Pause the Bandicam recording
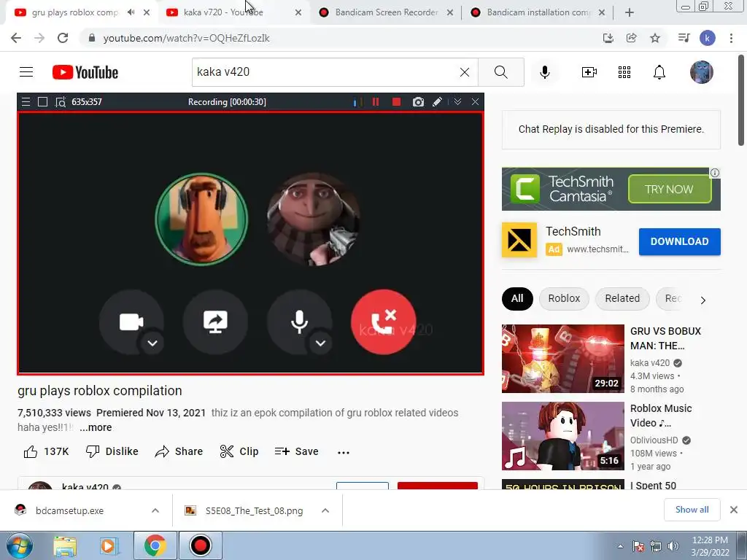The width and height of the screenshot is (747, 560). 376,102
